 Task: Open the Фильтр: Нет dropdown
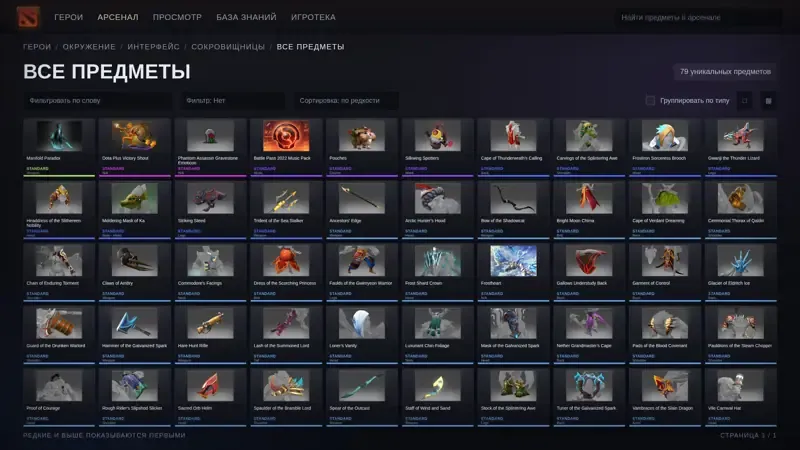(233, 101)
